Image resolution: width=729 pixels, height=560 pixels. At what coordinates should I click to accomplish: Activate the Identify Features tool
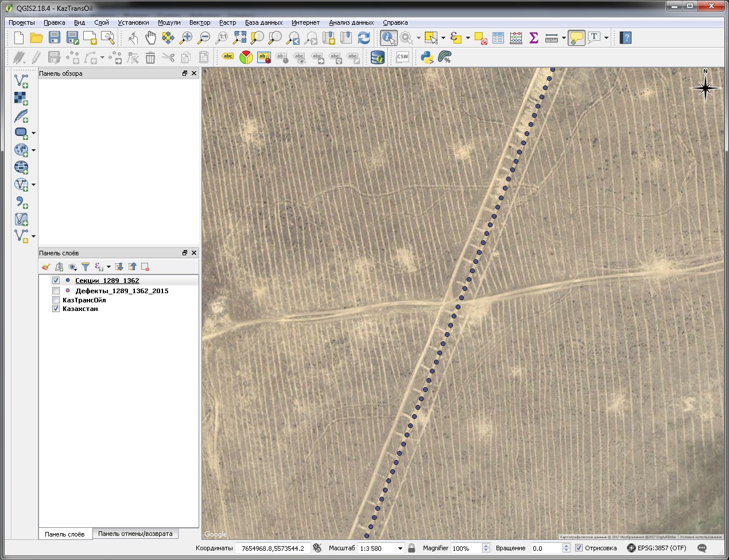click(x=389, y=38)
